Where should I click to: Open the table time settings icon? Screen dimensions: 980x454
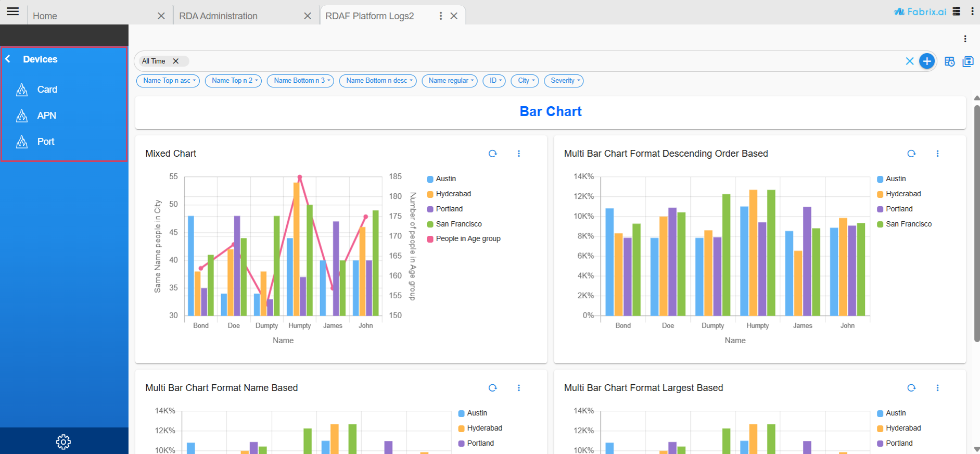949,61
